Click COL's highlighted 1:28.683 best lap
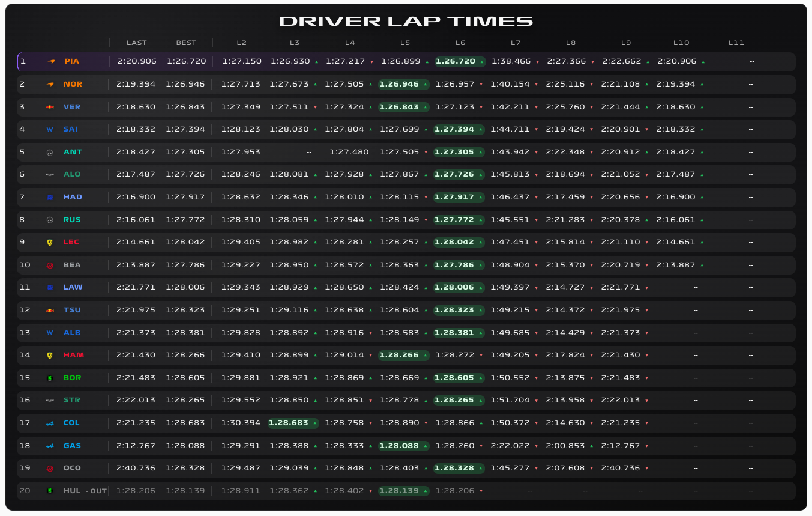Viewport: 812px width, 516px height. [x=289, y=423]
